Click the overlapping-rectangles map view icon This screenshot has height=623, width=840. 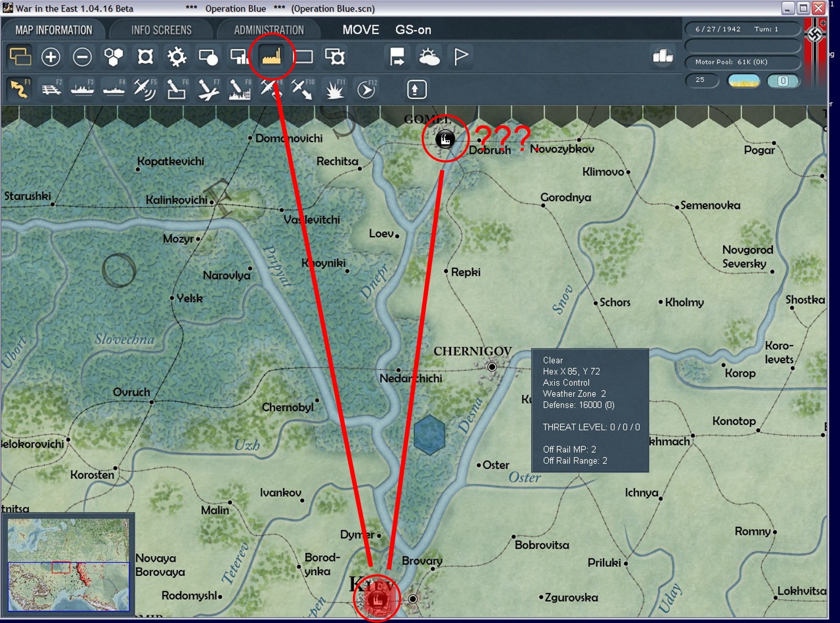[20, 57]
